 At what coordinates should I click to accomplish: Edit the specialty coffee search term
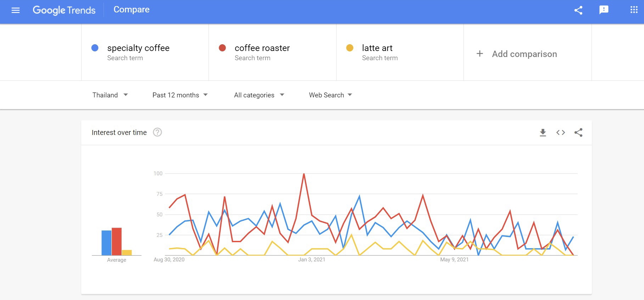(x=138, y=48)
